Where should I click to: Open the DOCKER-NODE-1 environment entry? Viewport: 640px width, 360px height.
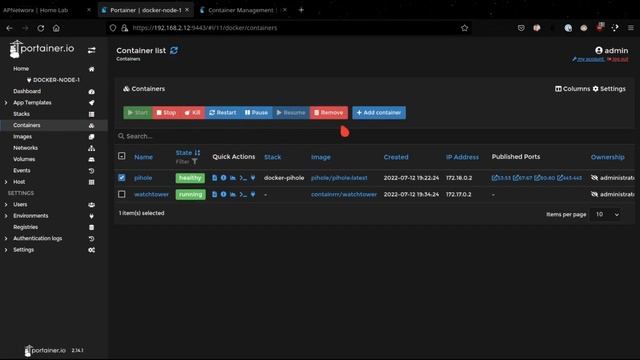click(53, 80)
